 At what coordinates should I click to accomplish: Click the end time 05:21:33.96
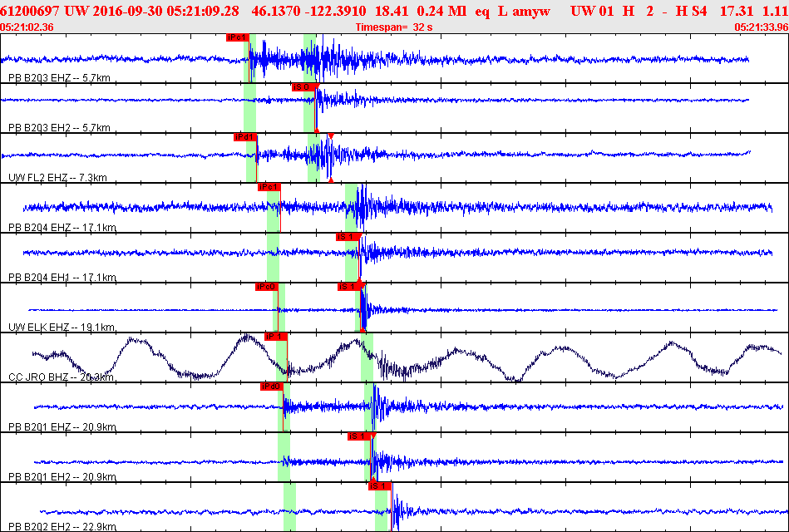point(762,27)
